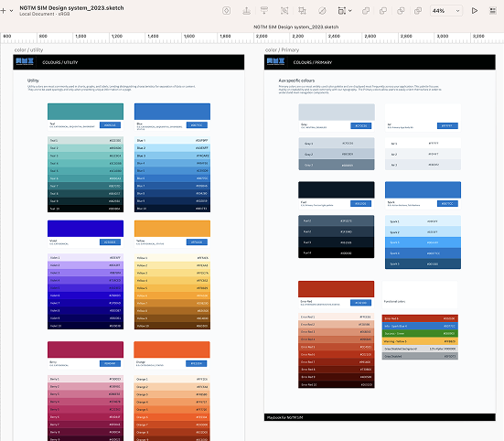Select the large Blue utility swatch

click(x=172, y=112)
